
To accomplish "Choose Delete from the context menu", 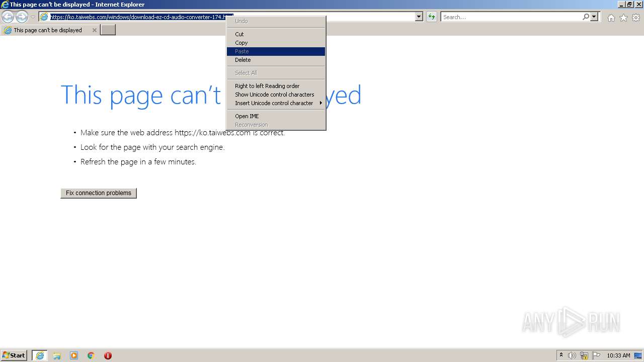I will point(276,60).
